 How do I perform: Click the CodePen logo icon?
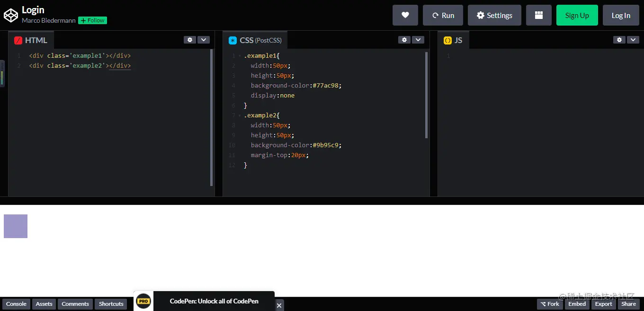click(x=10, y=15)
